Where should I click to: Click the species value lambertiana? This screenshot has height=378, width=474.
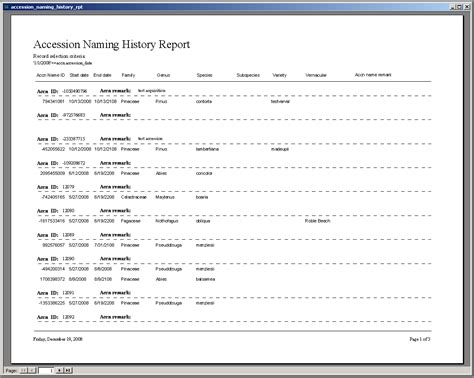tap(207, 149)
